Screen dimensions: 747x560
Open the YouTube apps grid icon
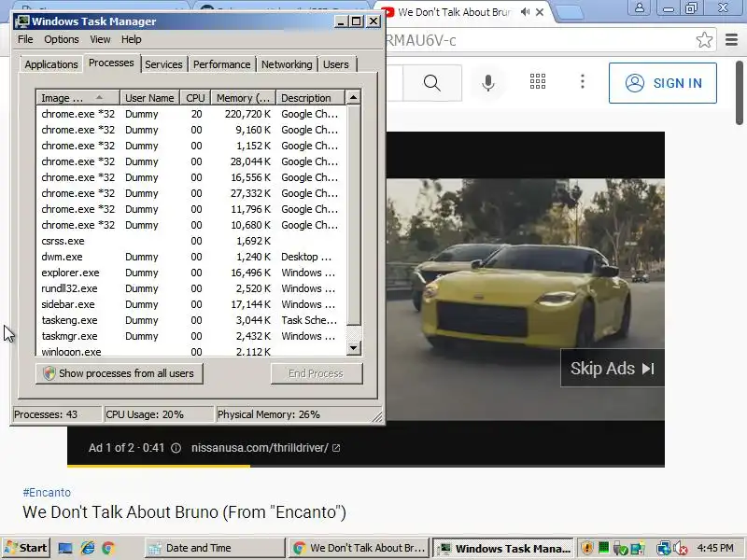click(x=538, y=81)
